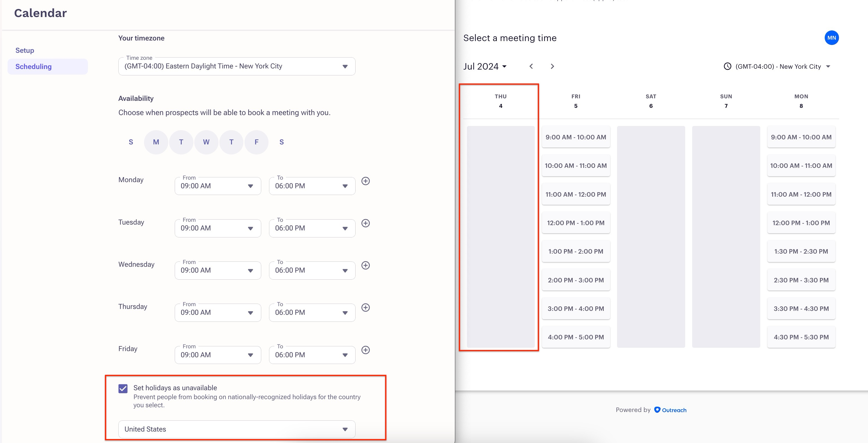The height and width of the screenshot is (443, 868).
Task: Click the MN user avatar
Action: point(831,38)
